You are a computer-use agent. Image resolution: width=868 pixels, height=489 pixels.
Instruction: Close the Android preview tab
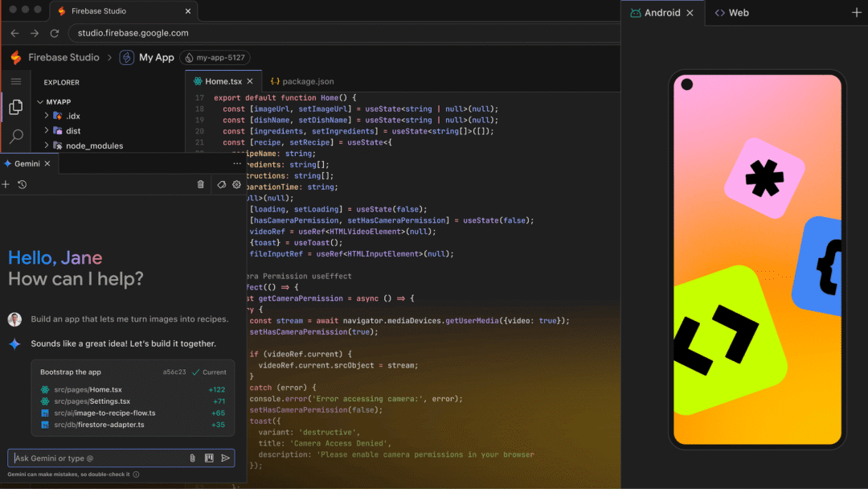(690, 13)
